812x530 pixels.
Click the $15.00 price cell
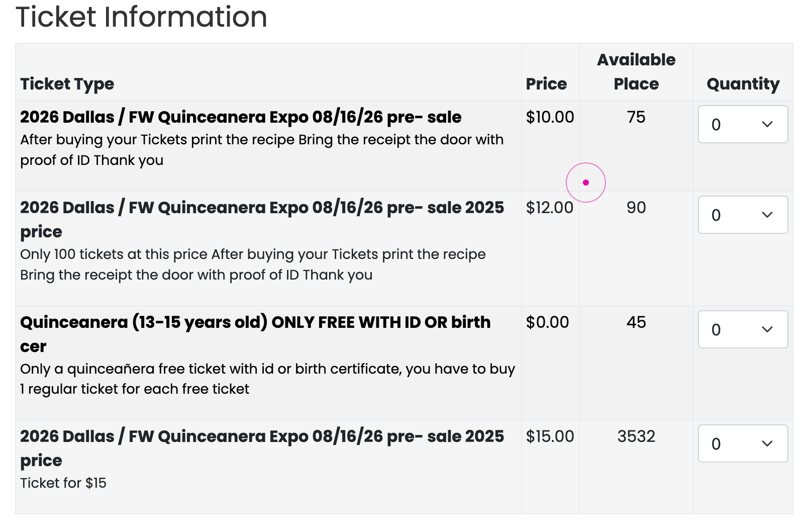pyautogui.click(x=549, y=436)
